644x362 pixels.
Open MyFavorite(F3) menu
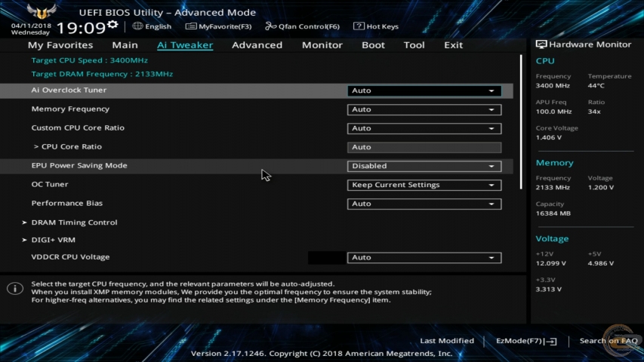[x=218, y=26]
